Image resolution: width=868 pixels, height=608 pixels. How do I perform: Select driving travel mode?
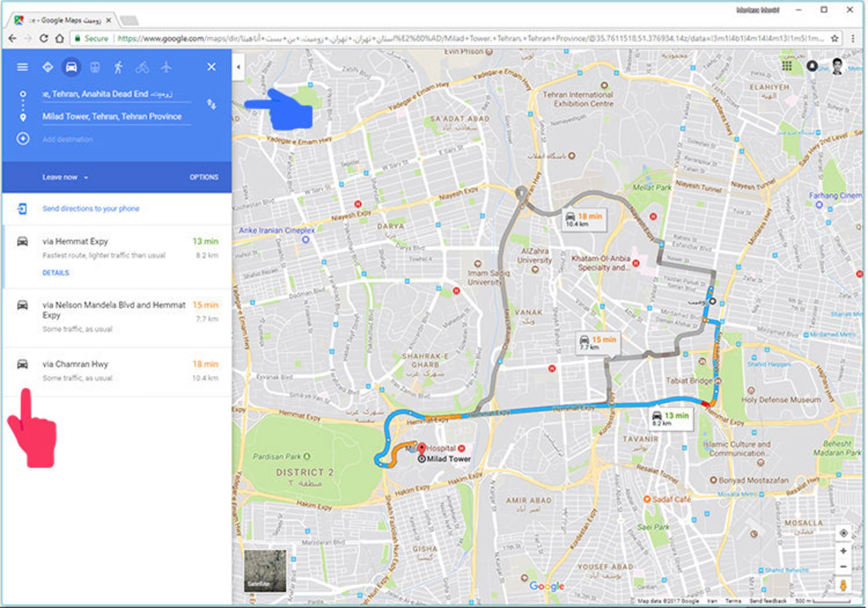(71, 67)
